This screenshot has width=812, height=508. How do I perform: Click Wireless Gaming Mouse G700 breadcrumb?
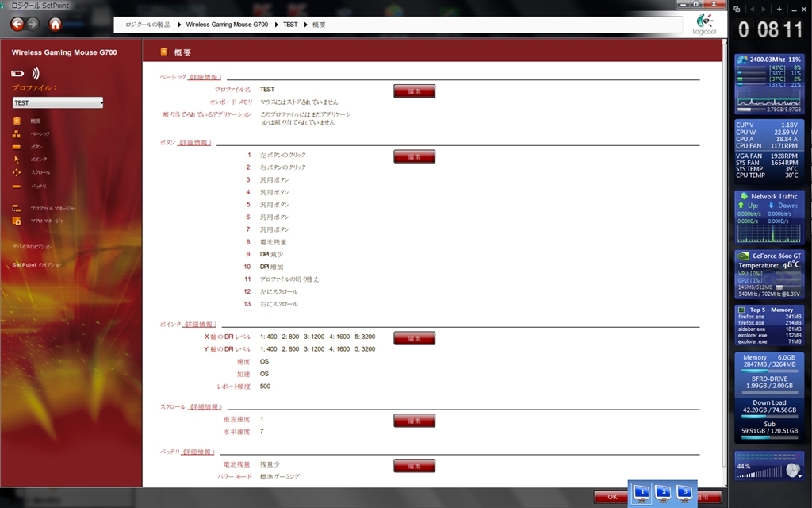227,25
